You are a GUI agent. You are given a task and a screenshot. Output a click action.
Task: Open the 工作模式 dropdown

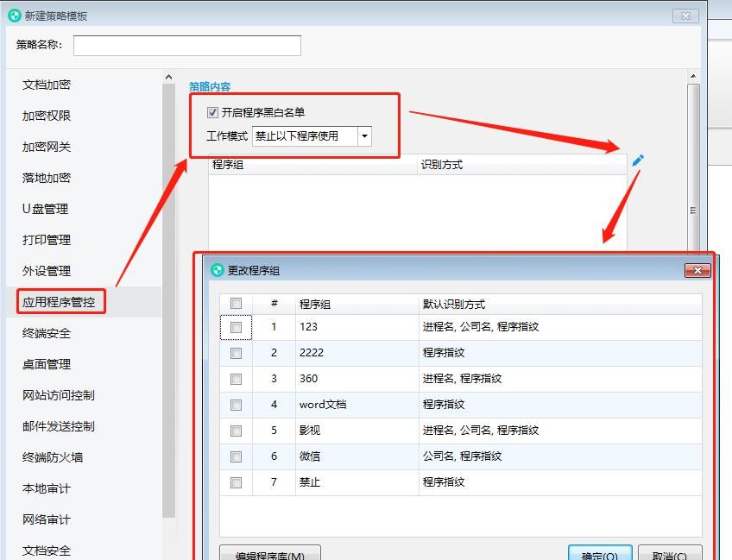pos(364,136)
